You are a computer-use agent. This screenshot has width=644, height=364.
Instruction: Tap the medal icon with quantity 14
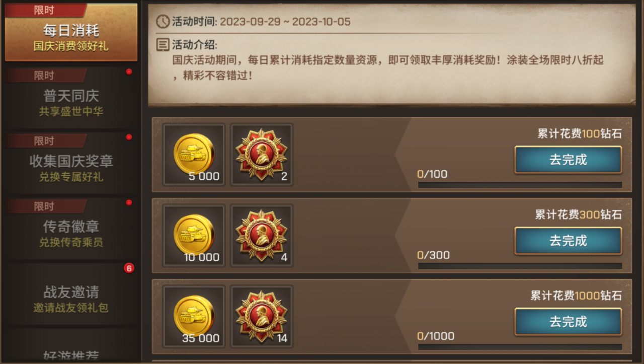coord(261,316)
